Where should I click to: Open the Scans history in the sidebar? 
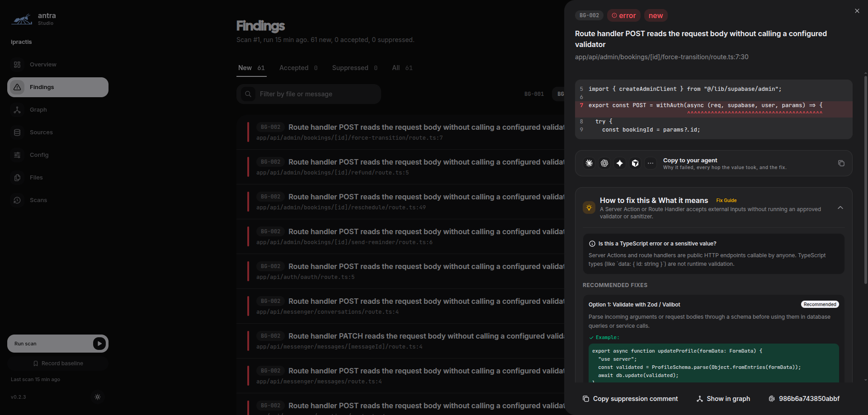(x=58, y=200)
